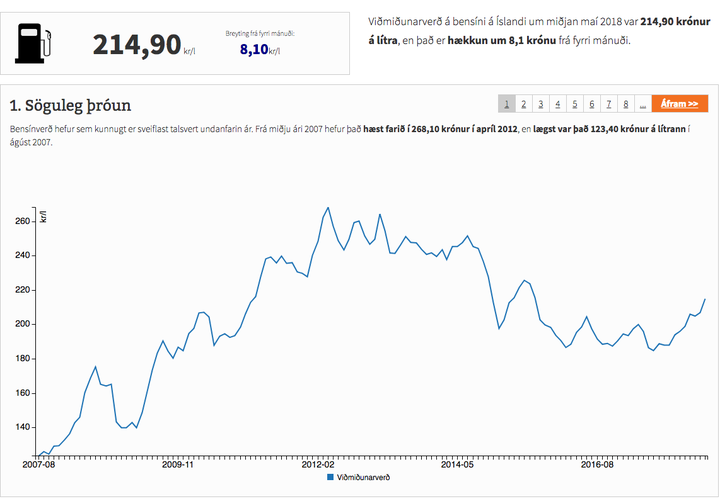The height and width of the screenshot is (499, 720).
Task: Click the 2009-11 x-axis label
Action: [177, 465]
